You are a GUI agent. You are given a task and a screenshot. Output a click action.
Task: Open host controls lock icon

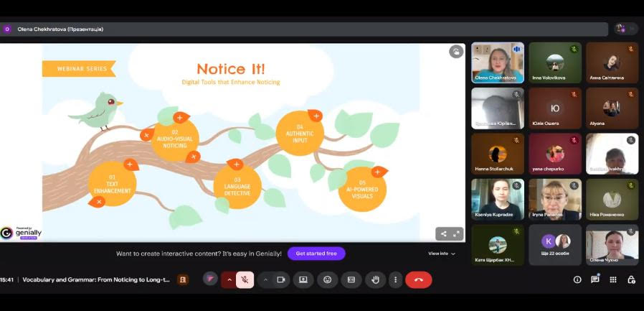click(x=631, y=279)
